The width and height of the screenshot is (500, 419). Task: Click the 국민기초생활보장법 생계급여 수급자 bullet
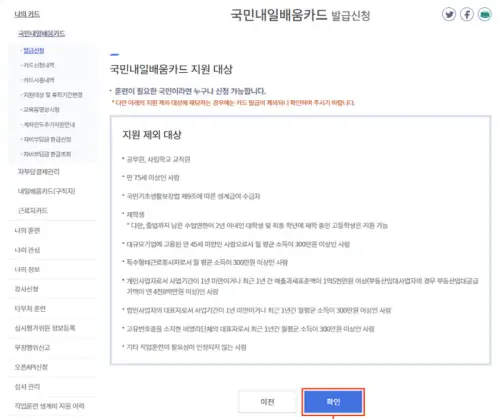193,196
